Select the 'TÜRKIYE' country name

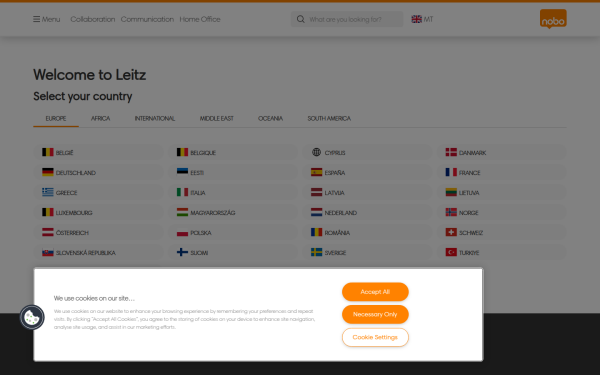pos(469,253)
